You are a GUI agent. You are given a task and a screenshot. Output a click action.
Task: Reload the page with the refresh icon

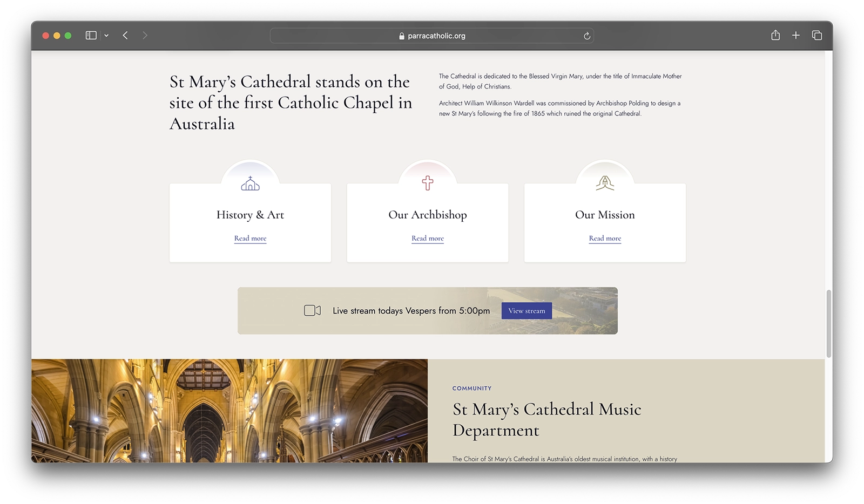587,36
